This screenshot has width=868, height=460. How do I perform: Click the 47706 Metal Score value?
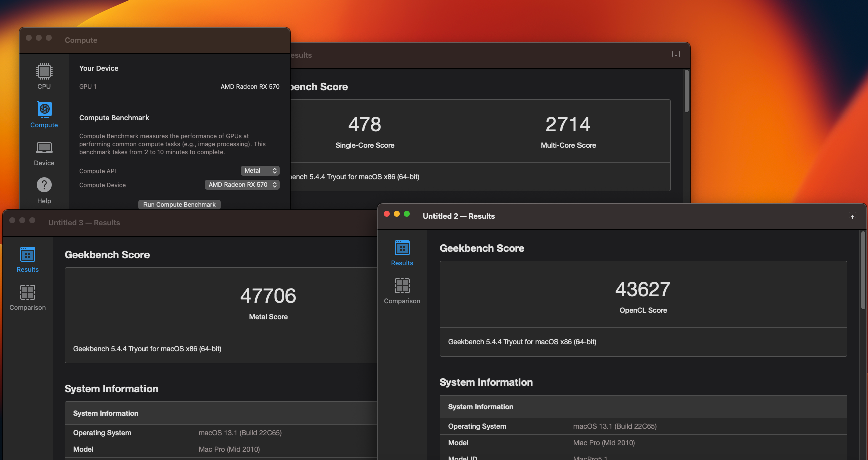pos(268,296)
